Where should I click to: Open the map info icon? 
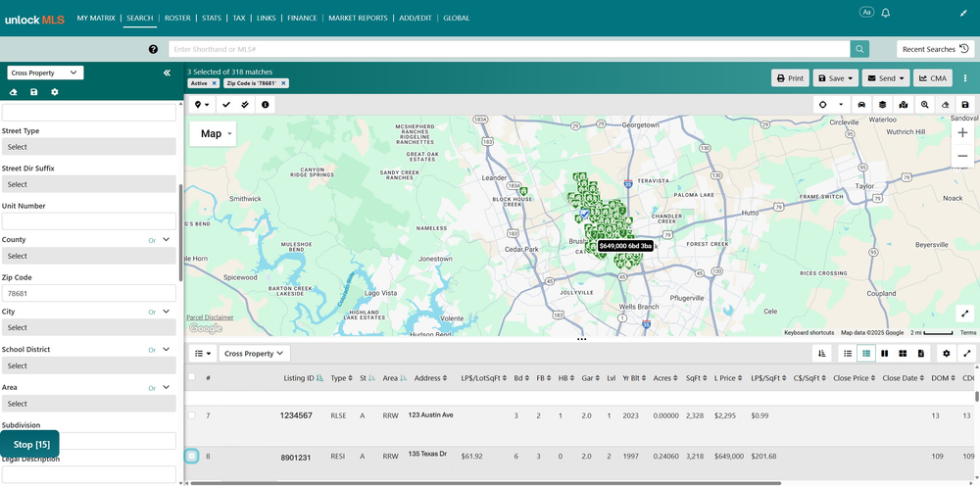pyautogui.click(x=265, y=104)
